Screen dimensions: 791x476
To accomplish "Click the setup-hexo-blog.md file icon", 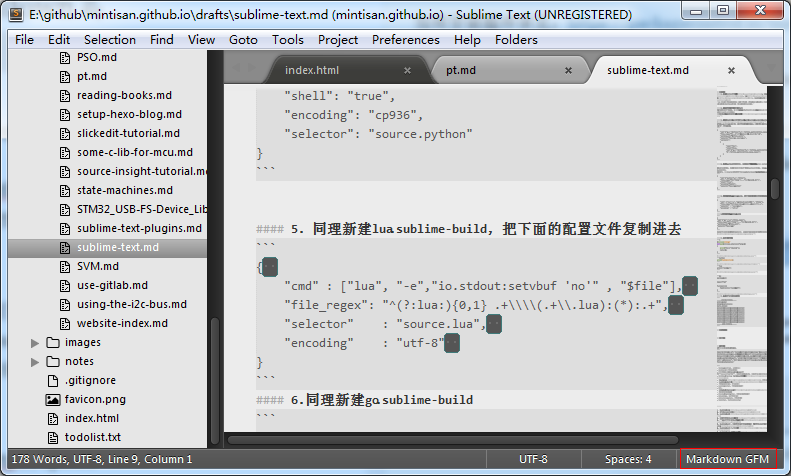I will (x=65, y=115).
